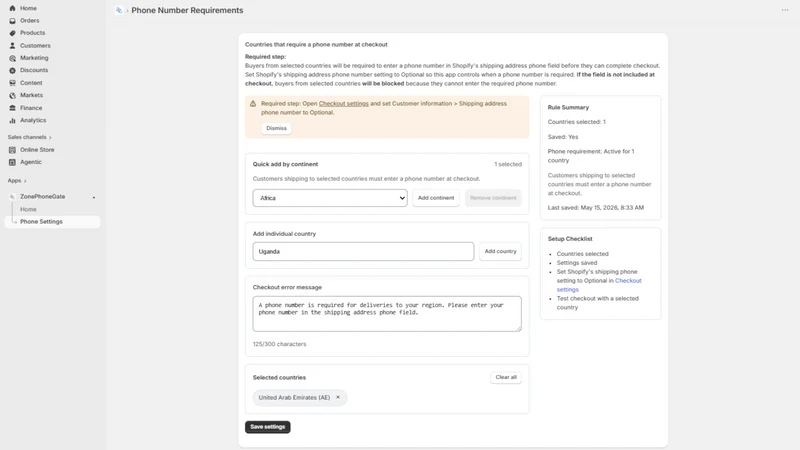
Task: Click Clear all selected countries
Action: pos(506,378)
